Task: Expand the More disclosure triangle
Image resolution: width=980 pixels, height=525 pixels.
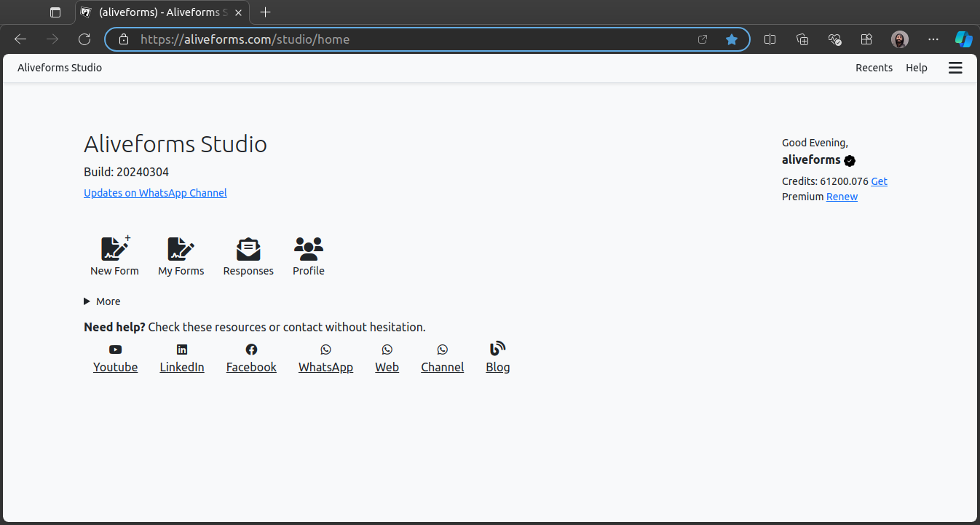Action: pyautogui.click(x=87, y=301)
